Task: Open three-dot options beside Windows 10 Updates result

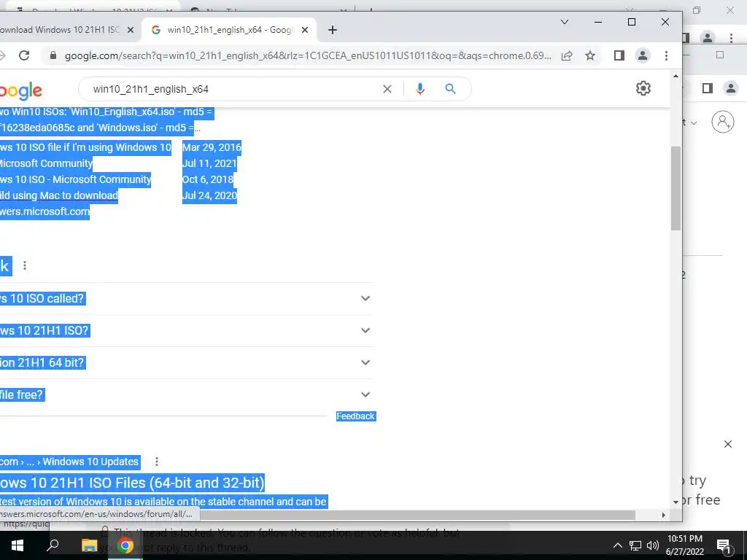Action: pos(157,462)
